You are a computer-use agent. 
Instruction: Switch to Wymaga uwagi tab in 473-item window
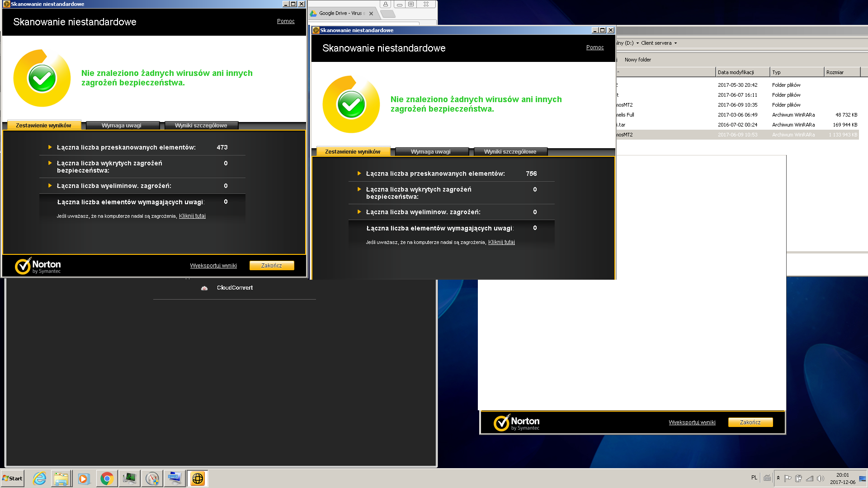(122, 125)
